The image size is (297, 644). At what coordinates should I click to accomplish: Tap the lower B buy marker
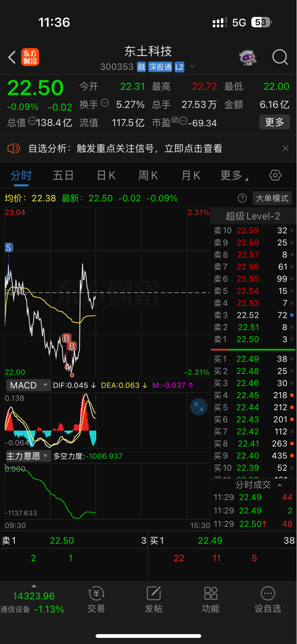pos(72,346)
